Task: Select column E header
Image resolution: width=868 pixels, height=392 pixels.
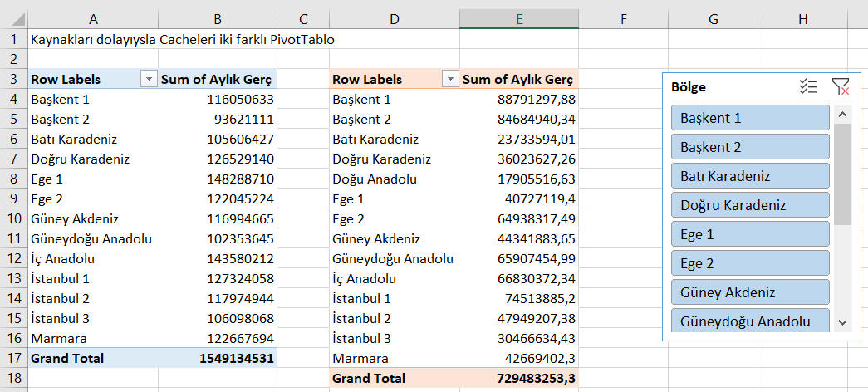Action: [518, 19]
